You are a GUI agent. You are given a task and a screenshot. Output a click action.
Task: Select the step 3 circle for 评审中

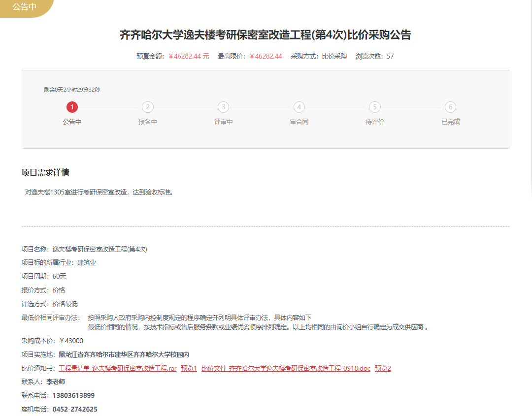[223, 107]
